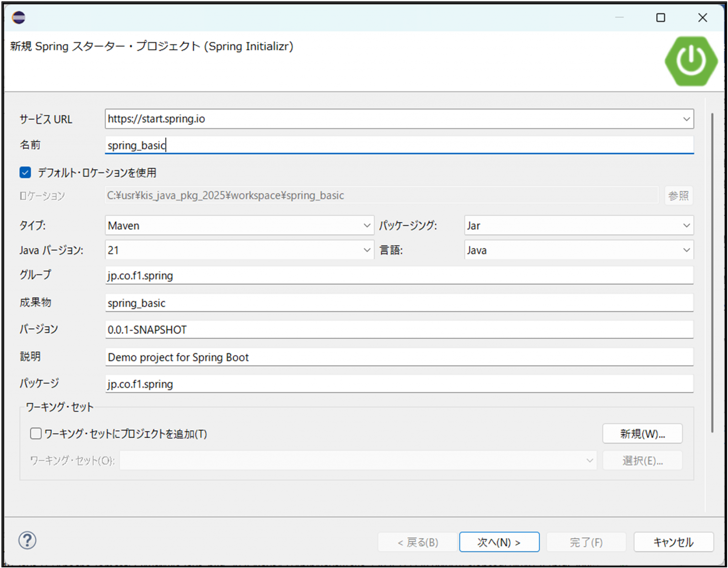Open the Packaging dropdown showing Jar
Viewport: 728px width, 568px height.
coord(686,225)
